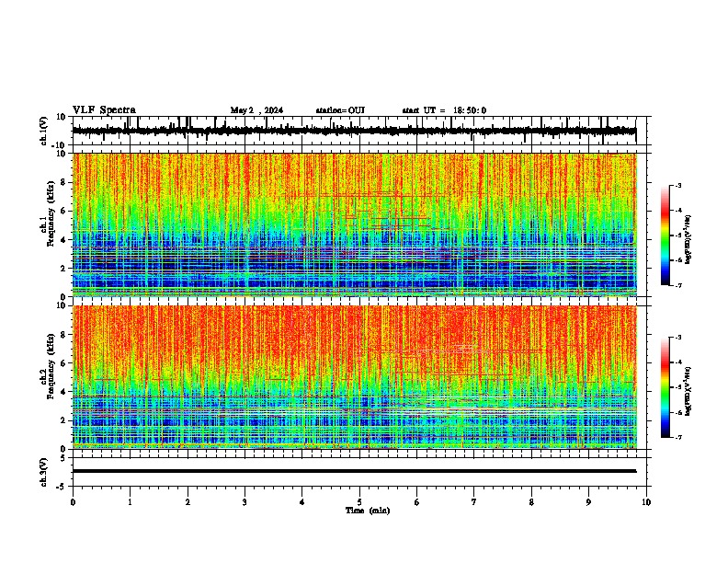Viewport: 728px width, 563px height.
Task: Click inside the ch.1 frequency spectrogram
Action: [355, 224]
